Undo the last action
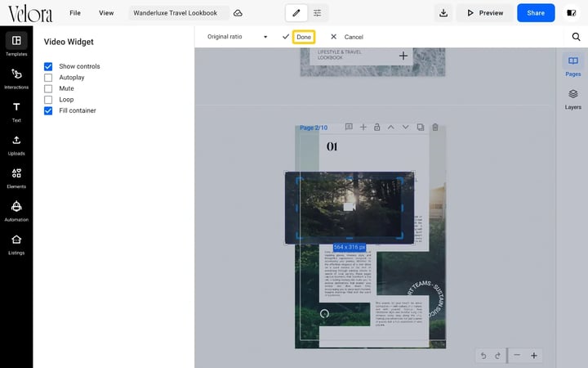The height and width of the screenshot is (368, 588). 483,355
